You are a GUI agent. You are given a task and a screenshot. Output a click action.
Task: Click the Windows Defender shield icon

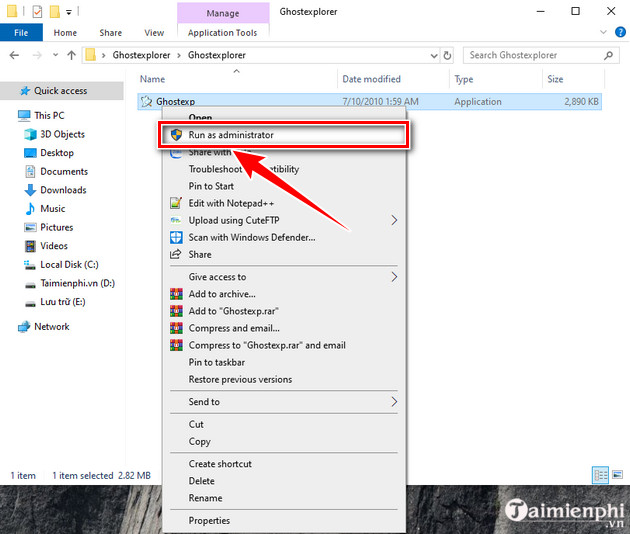pos(176,237)
